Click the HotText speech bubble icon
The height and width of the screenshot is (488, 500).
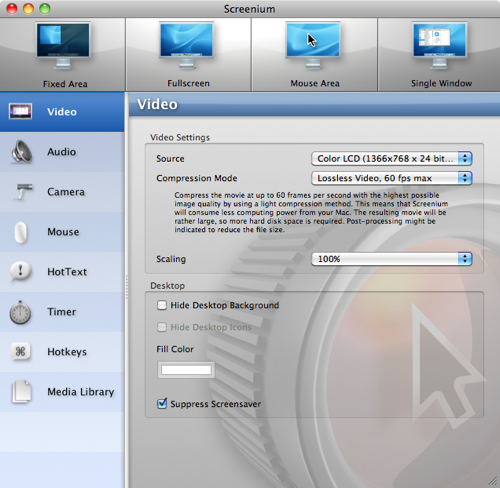[x=20, y=271]
